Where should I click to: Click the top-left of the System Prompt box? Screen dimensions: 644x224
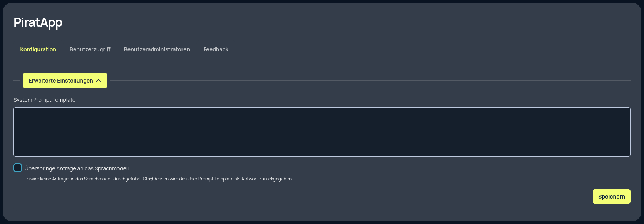(x=17, y=111)
